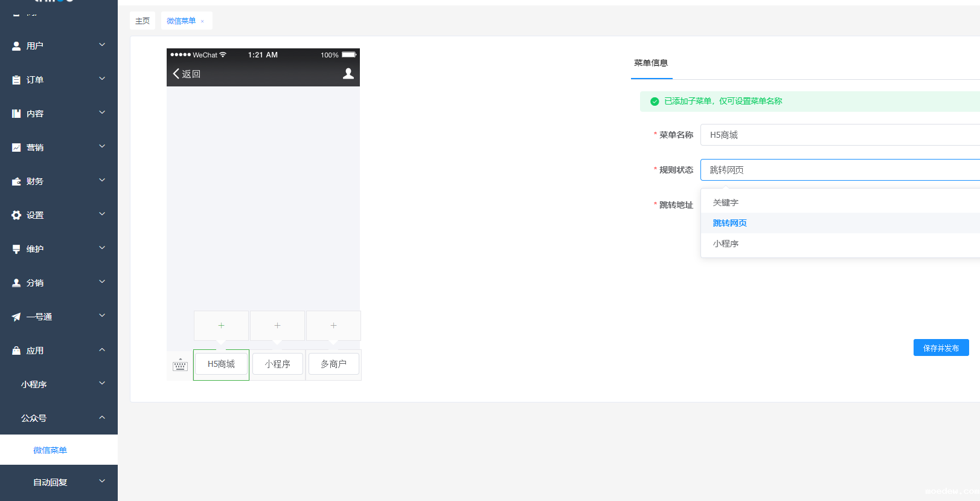The width and height of the screenshot is (980, 501).
Task: Open the 用户 sidebar menu
Action: 59,45
